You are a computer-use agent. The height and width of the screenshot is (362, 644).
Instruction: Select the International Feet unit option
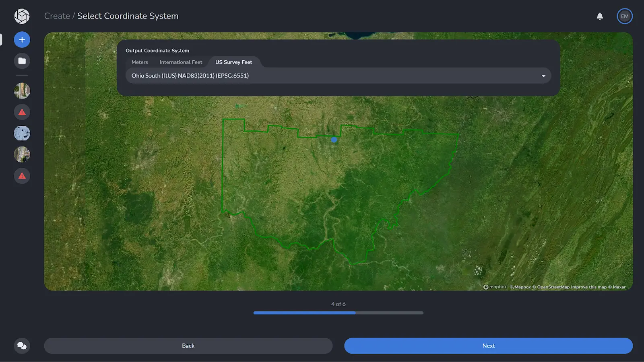coord(181,62)
